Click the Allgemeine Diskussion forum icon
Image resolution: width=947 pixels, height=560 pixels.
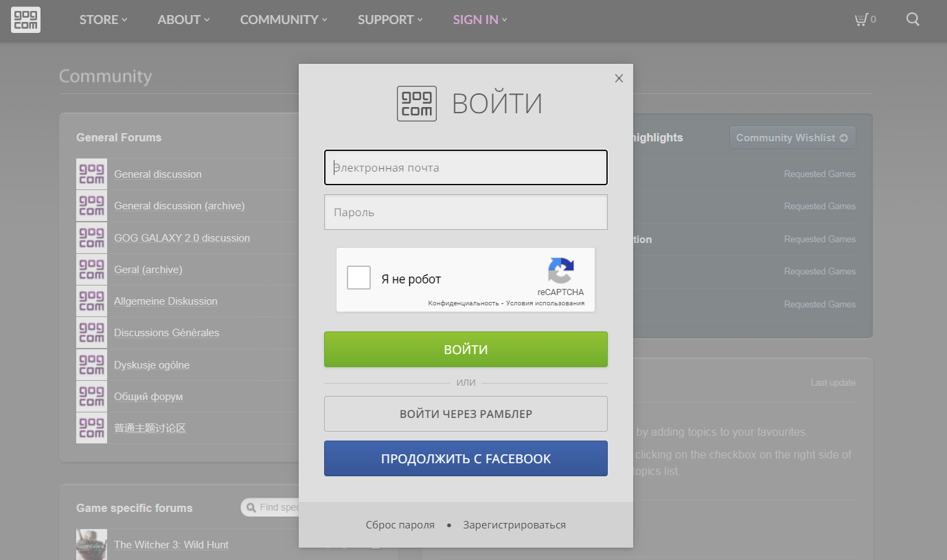91,301
